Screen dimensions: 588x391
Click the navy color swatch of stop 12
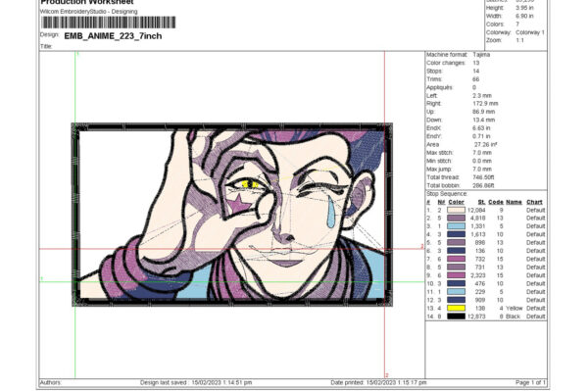click(456, 300)
